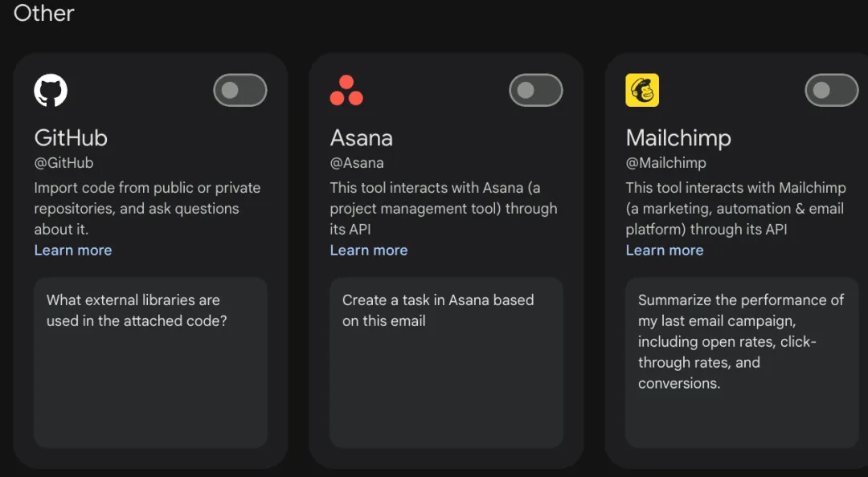Click the Mailchimp card title
The image size is (868, 477).
[678, 137]
